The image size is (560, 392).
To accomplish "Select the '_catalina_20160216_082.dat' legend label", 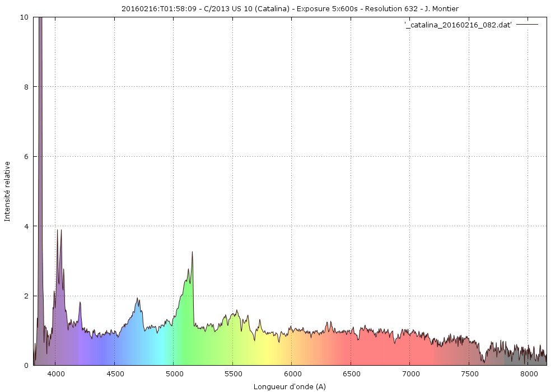I will 458,25.
